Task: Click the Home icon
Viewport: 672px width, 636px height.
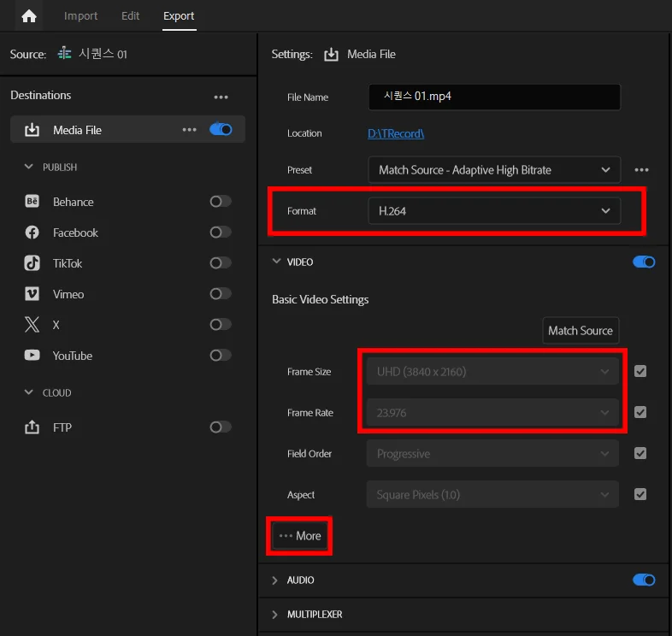Action: 29,16
